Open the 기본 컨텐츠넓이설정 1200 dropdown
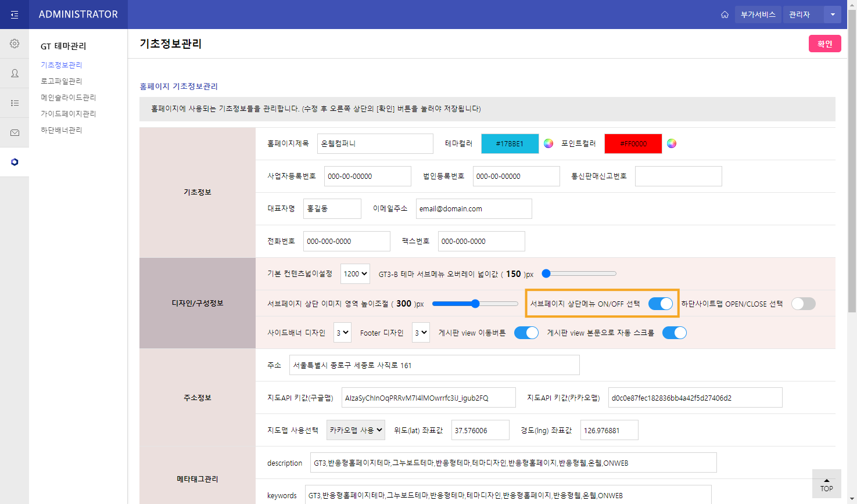Viewport: 857px width, 504px height. click(355, 273)
